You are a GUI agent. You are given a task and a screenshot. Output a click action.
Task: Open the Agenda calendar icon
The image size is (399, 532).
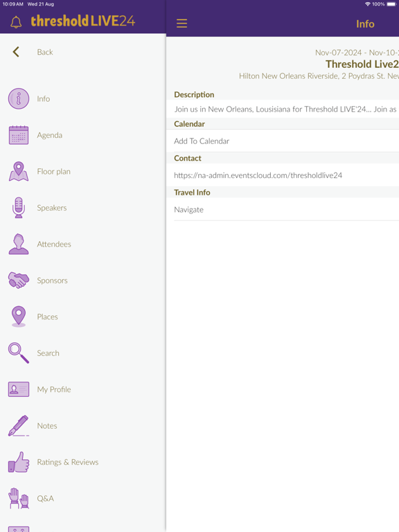click(x=19, y=135)
